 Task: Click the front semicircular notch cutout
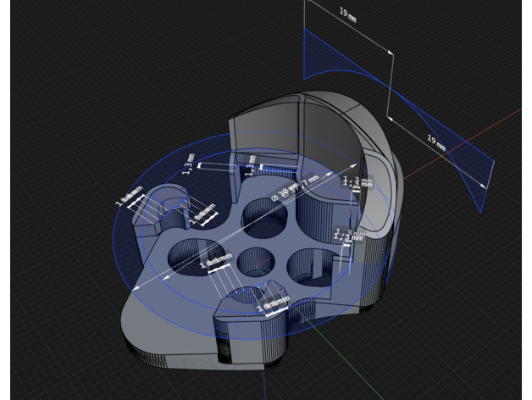pyautogui.click(x=245, y=295)
